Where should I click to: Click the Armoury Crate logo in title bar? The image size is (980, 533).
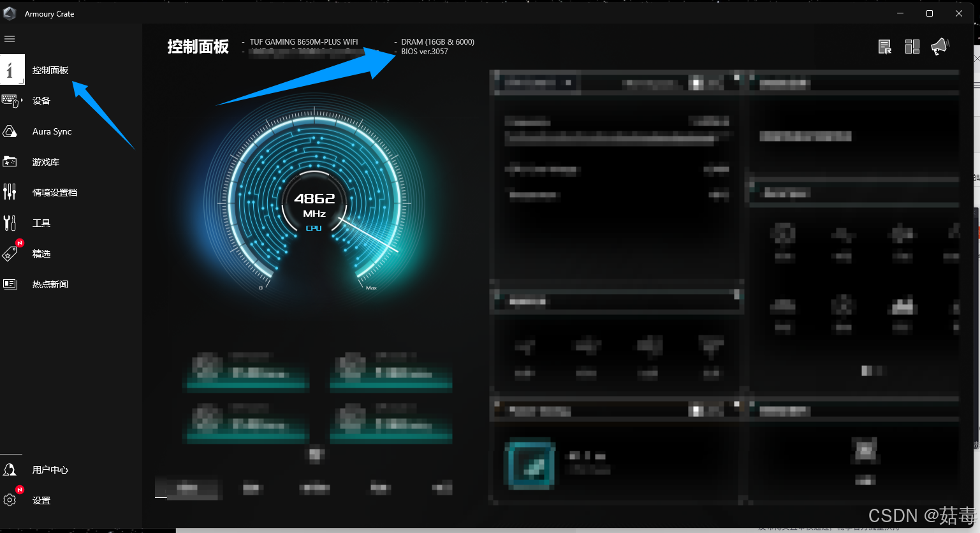coord(10,13)
